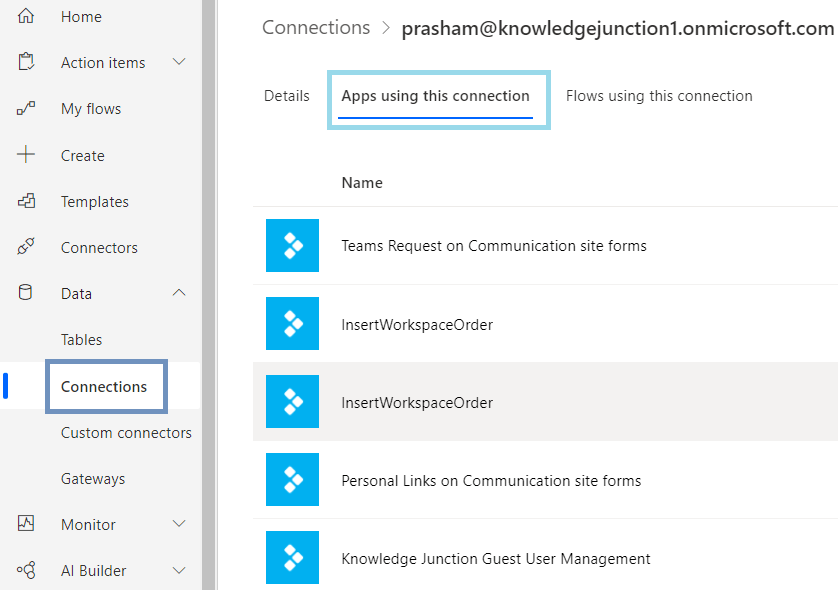This screenshot has width=838, height=590.
Task: Open Knowledge Junction Guest User Management app
Action: (x=496, y=559)
